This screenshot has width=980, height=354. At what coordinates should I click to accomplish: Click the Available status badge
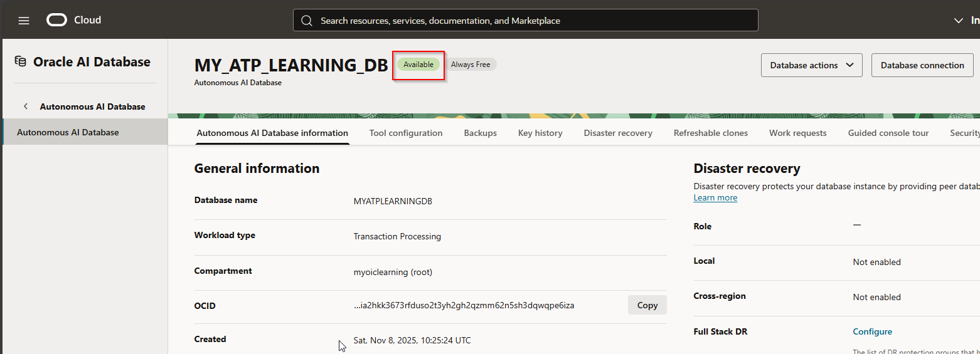418,65
